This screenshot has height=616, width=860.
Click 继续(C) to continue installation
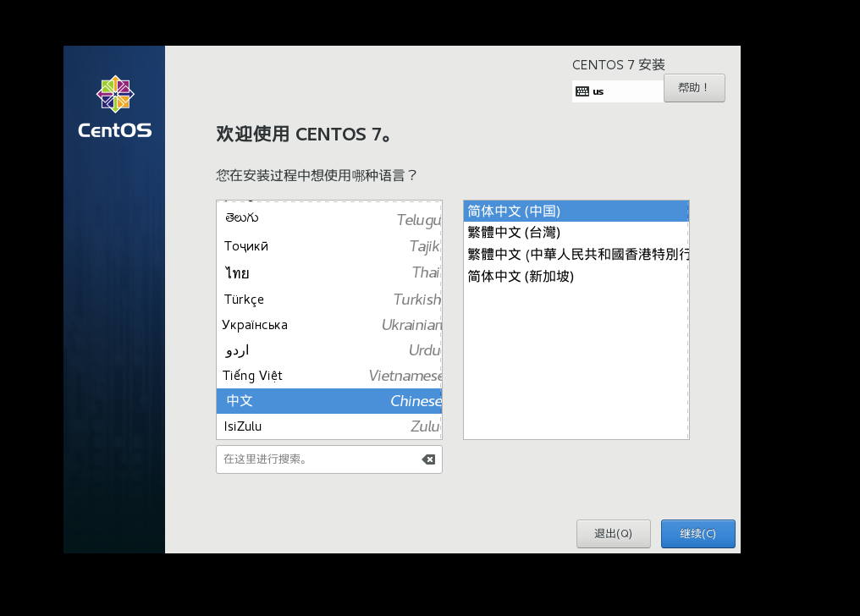pyautogui.click(x=697, y=533)
